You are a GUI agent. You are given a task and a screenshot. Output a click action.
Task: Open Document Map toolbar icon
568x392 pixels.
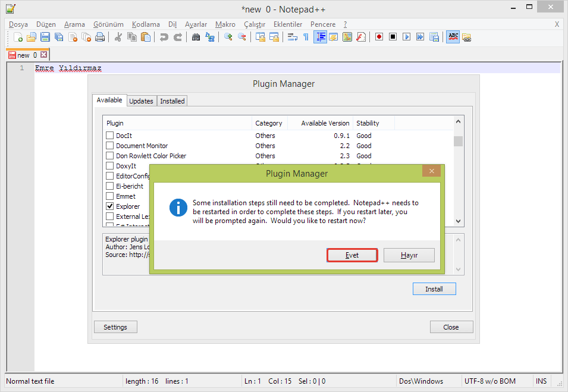pyautogui.click(x=347, y=37)
